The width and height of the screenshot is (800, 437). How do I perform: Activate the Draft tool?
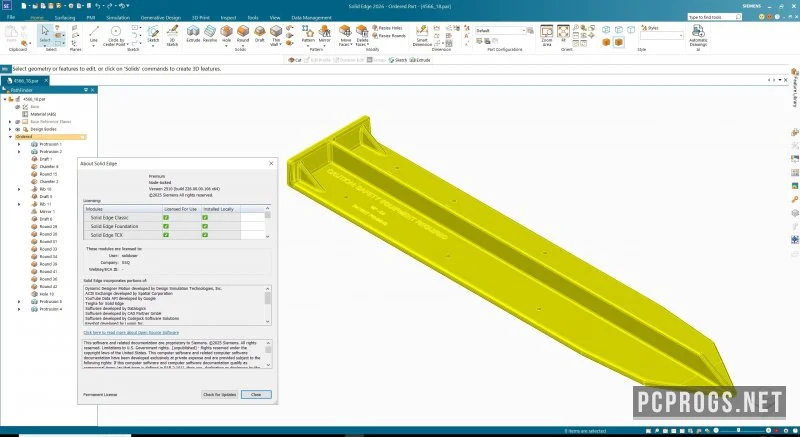pos(260,34)
